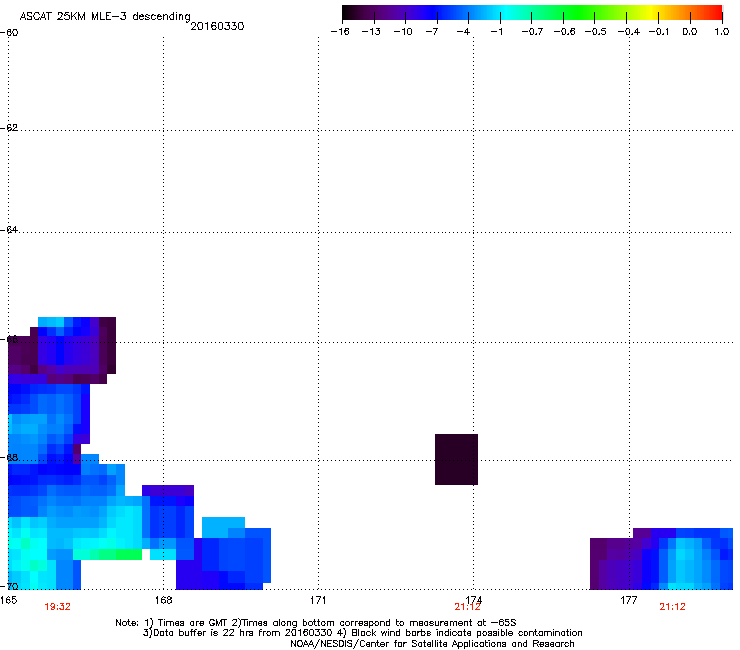This screenshot has height=650, width=740.
Task: Click the color bar label -10
Action: (403, 32)
